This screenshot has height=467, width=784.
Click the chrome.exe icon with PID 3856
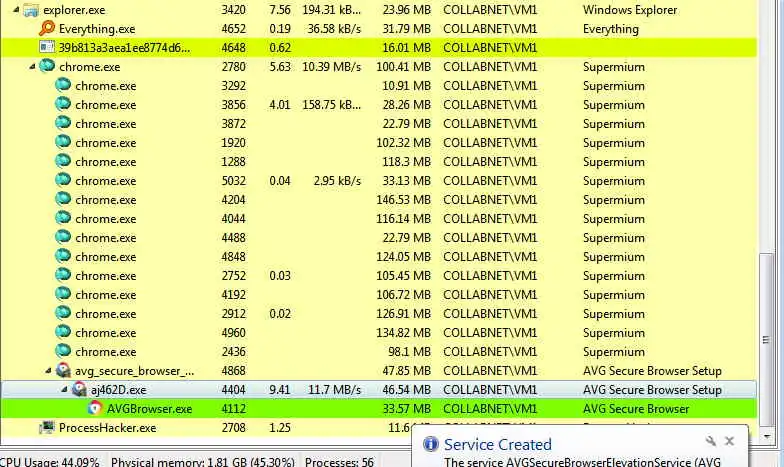(x=63, y=104)
